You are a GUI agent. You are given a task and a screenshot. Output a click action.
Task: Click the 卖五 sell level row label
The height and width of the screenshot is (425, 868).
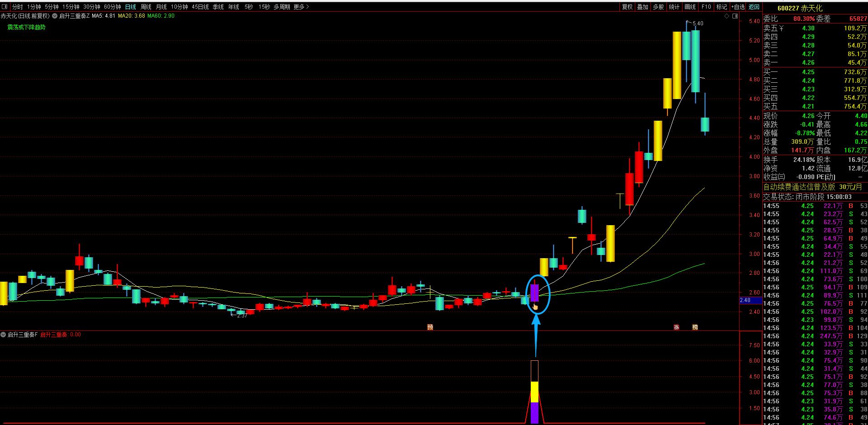coord(774,28)
